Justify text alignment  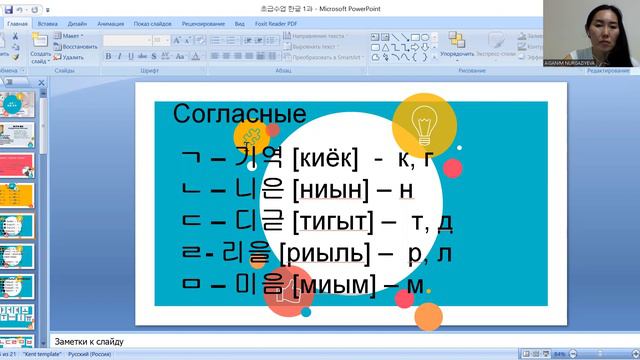[249, 56]
